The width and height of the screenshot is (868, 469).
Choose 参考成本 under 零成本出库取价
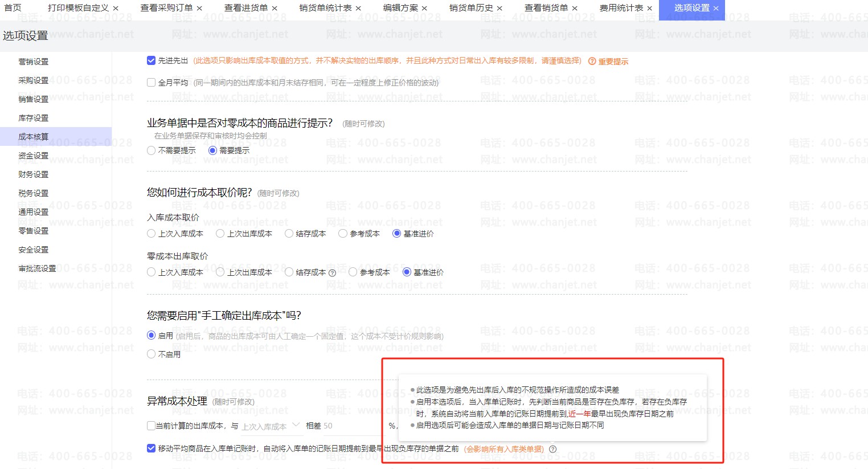tap(353, 272)
